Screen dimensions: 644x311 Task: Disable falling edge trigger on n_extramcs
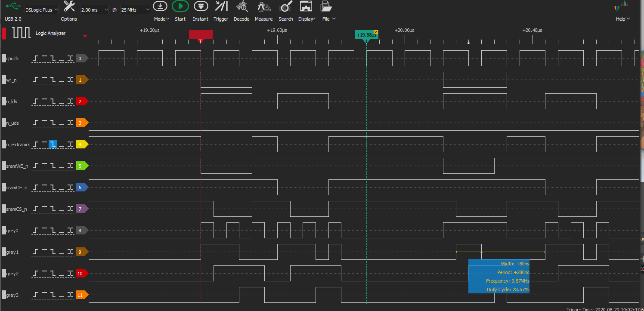(x=53, y=145)
